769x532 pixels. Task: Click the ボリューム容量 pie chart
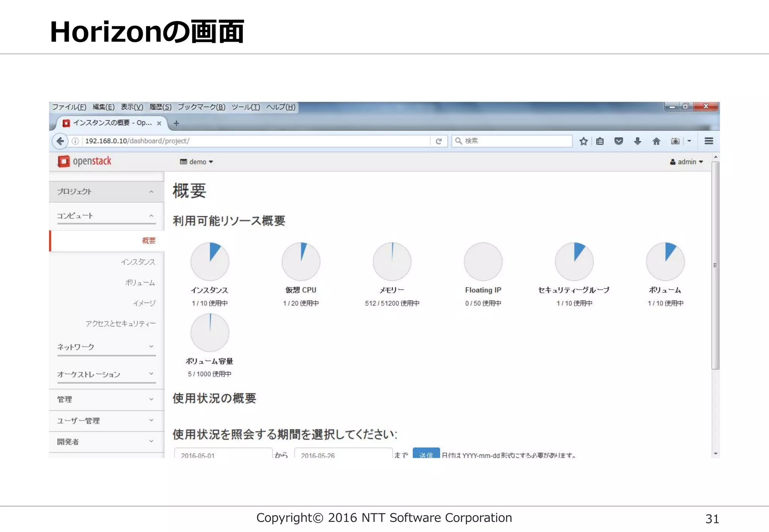point(210,333)
